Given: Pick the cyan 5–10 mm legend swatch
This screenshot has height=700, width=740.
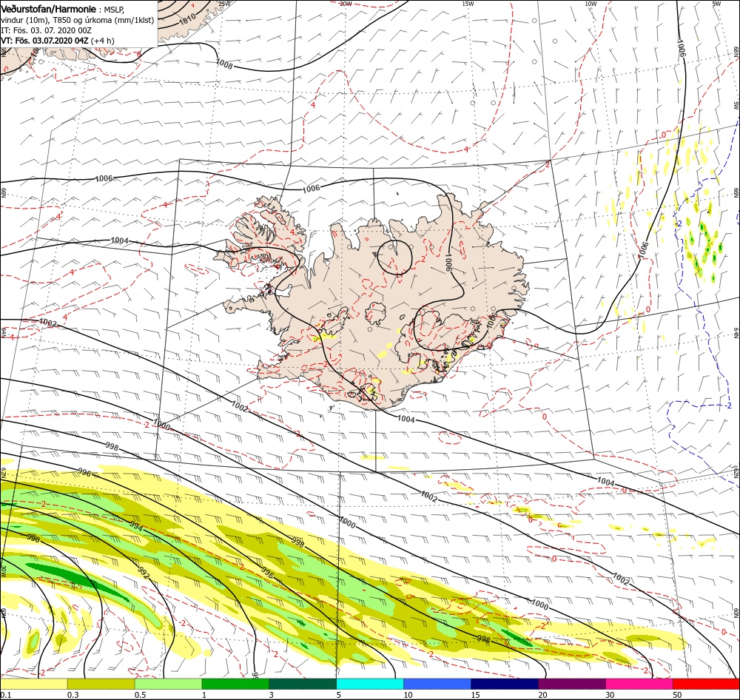Looking at the screenshot, I should 370,684.
